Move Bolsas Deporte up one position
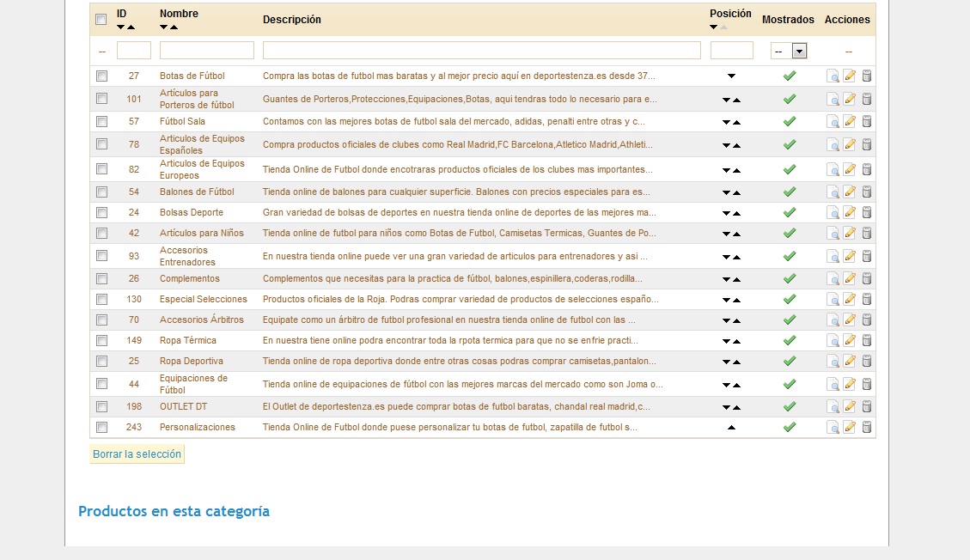The width and height of the screenshot is (970, 560). [x=737, y=213]
